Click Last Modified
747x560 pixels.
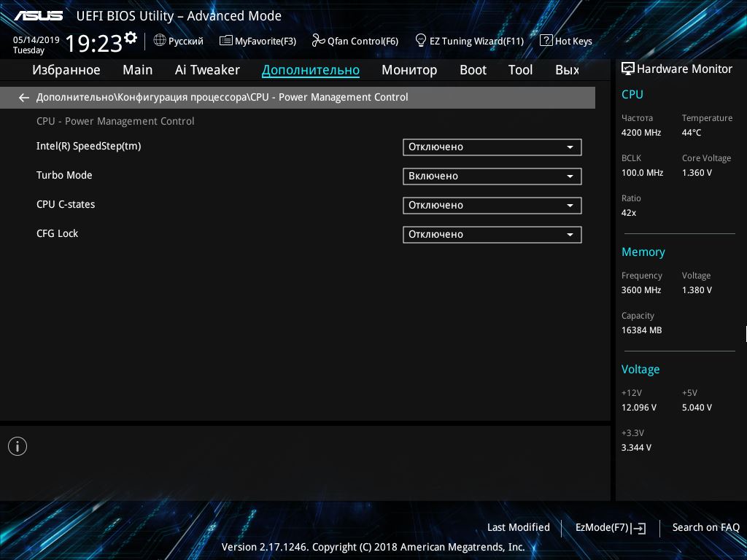[519, 528]
